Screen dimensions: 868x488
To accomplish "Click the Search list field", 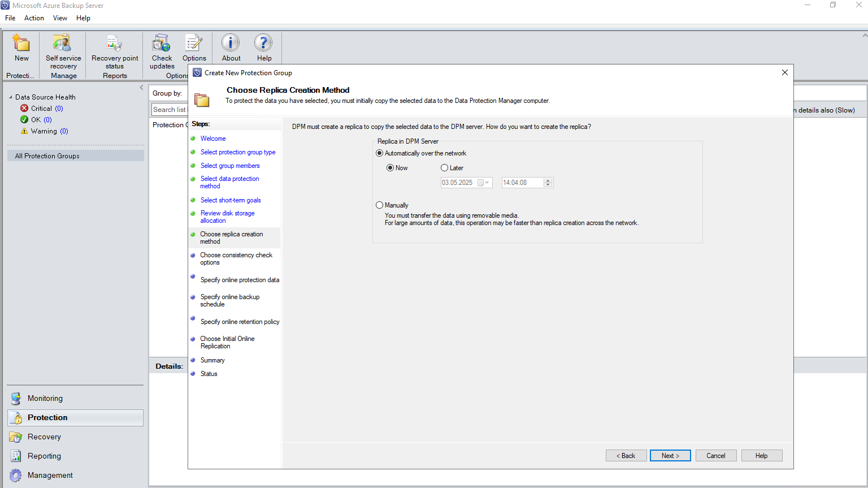I will 170,110.
